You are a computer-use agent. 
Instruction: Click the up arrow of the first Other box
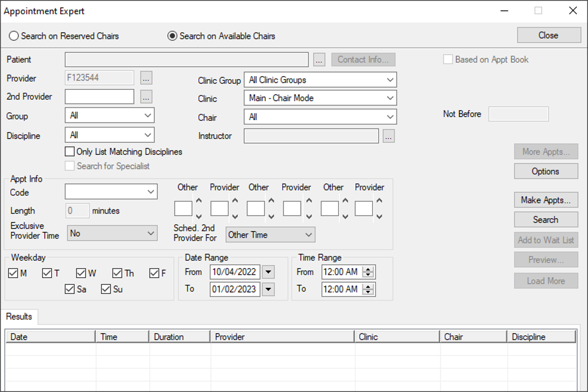tap(199, 200)
